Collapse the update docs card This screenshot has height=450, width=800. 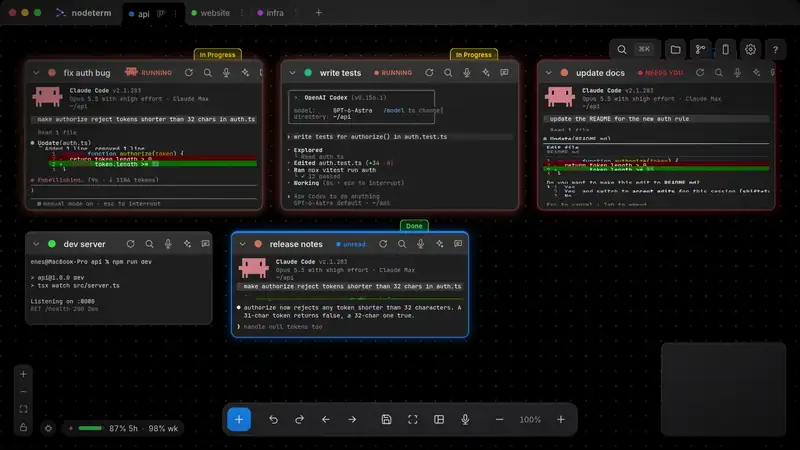click(548, 73)
